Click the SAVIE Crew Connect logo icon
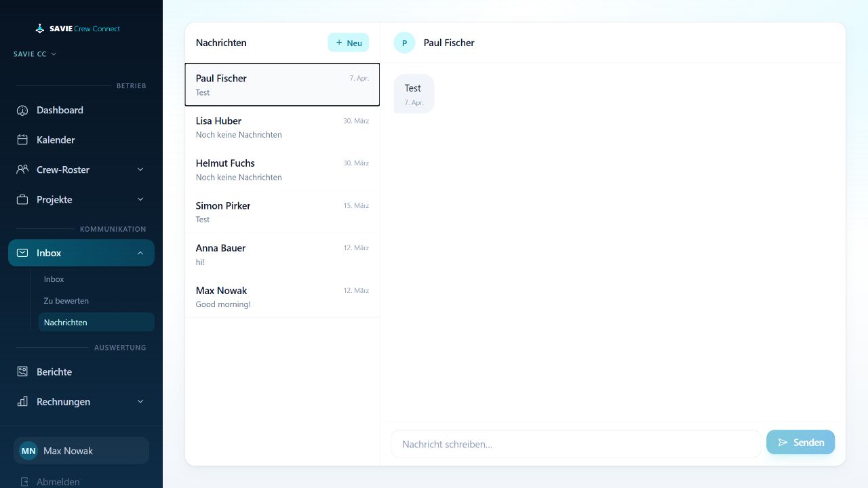 click(40, 28)
